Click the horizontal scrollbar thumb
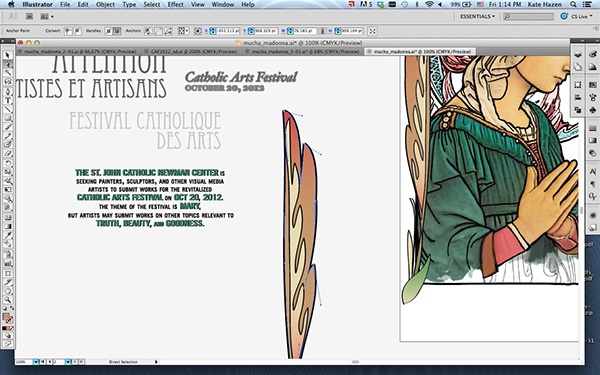This screenshot has height=375, width=600. (x=355, y=362)
